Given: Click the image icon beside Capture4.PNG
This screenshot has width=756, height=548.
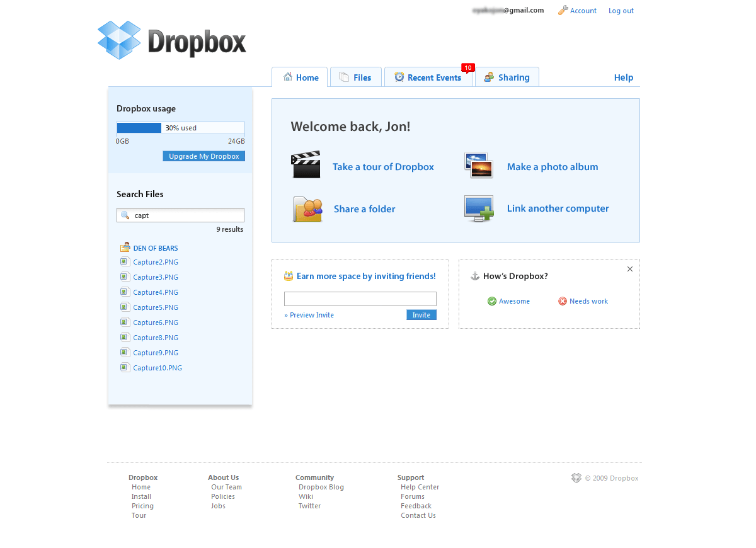Looking at the screenshot, I should coord(125,292).
